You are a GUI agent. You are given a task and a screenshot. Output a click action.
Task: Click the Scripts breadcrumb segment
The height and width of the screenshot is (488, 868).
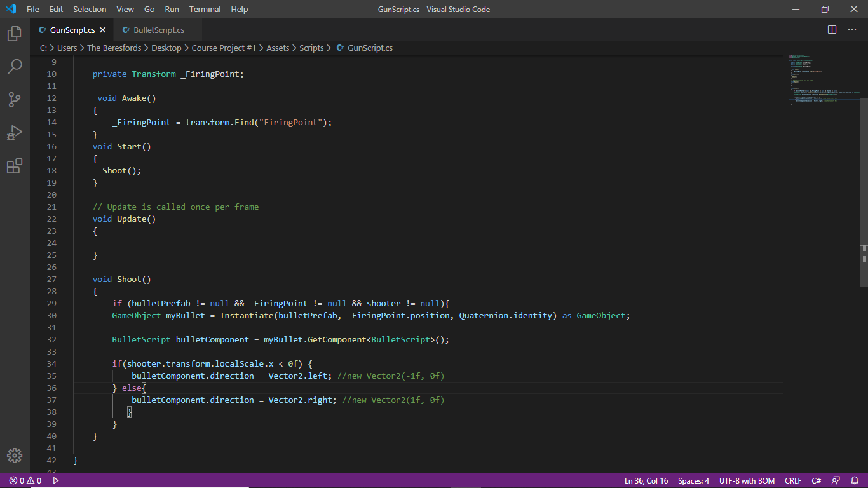coord(311,48)
